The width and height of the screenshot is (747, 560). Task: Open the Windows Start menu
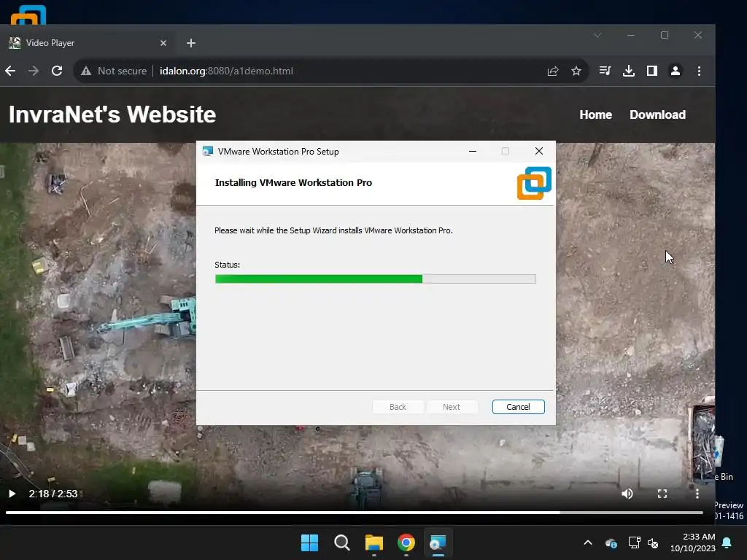click(x=309, y=542)
